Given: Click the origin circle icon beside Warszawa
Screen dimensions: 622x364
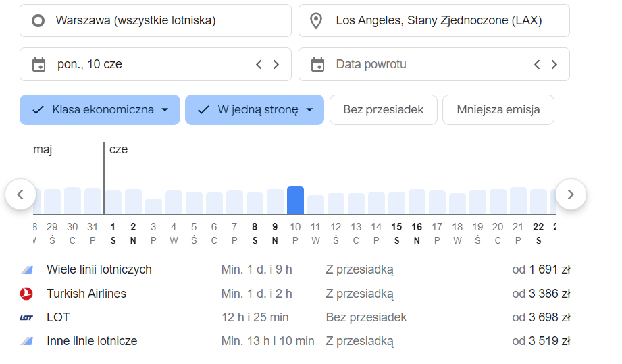Looking at the screenshot, I should [39, 21].
